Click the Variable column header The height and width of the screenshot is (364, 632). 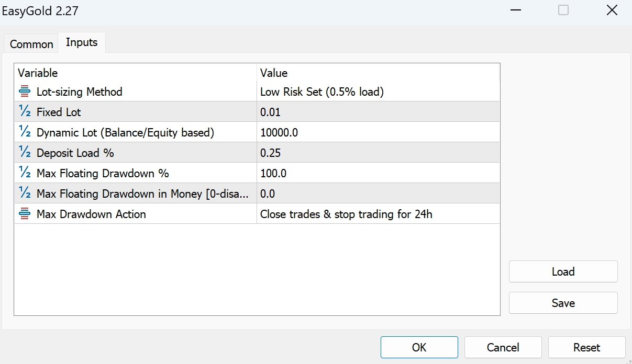point(135,73)
